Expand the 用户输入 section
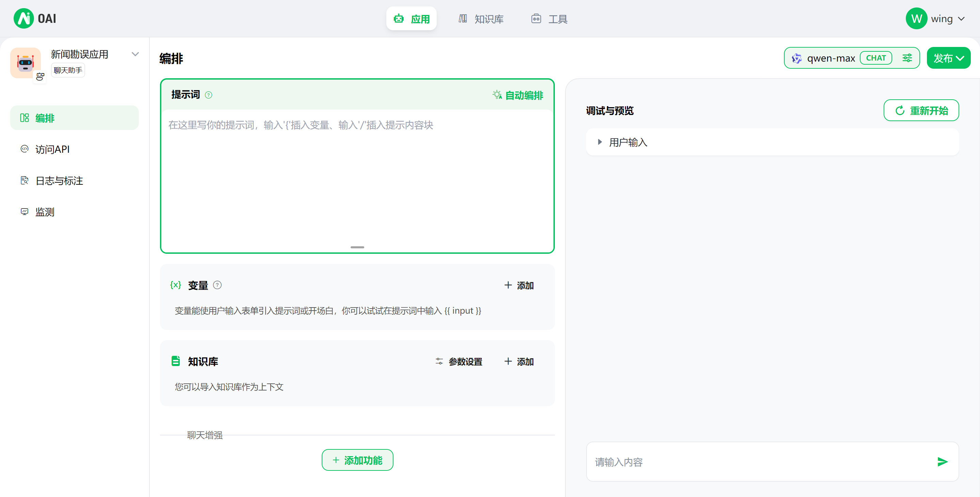 point(772,142)
